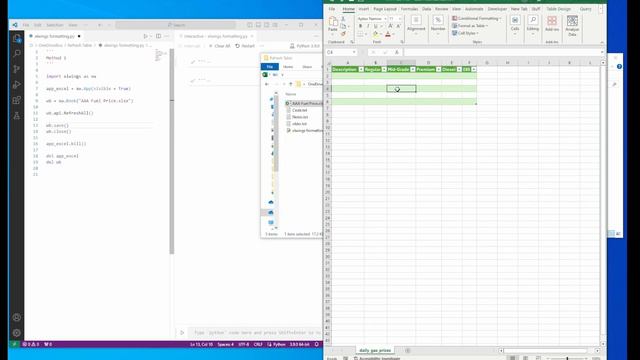Open the VS Code Testing view
Image resolution: width=640 pixels, height=360 pixels.
click(x=17, y=116)
